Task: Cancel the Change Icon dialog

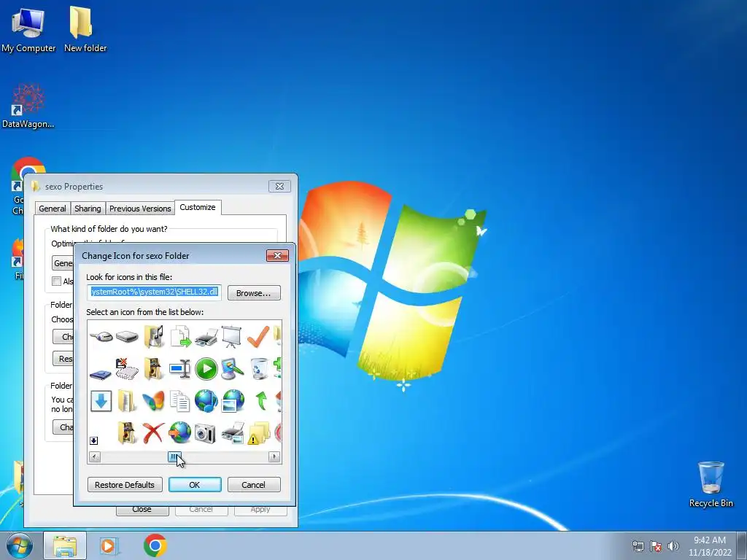Action: click(253, 485)
